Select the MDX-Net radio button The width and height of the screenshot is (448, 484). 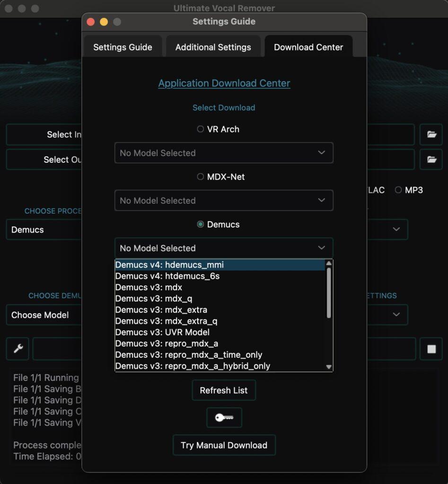(x=201, y=177)
